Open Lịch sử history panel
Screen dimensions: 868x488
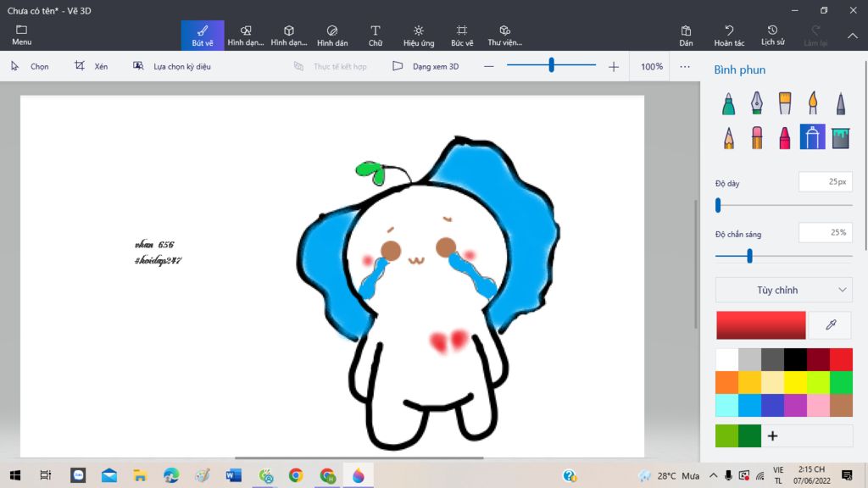pyautogui.click(x=772, y=36)
